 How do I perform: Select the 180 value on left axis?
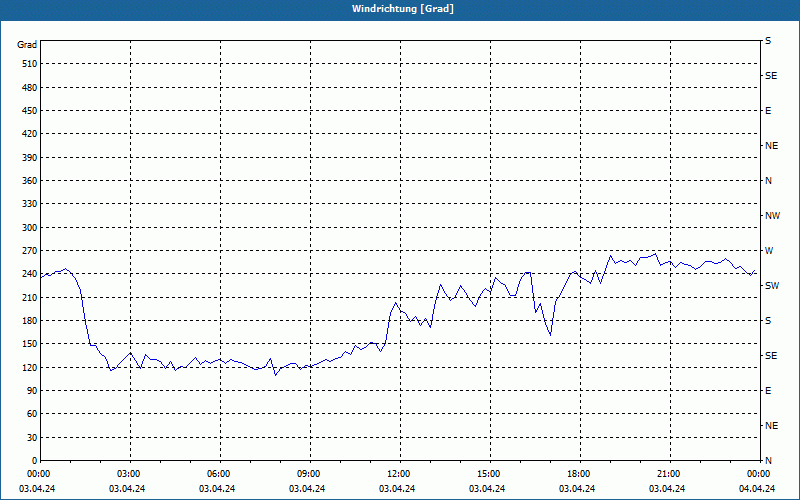pos(30,321)
